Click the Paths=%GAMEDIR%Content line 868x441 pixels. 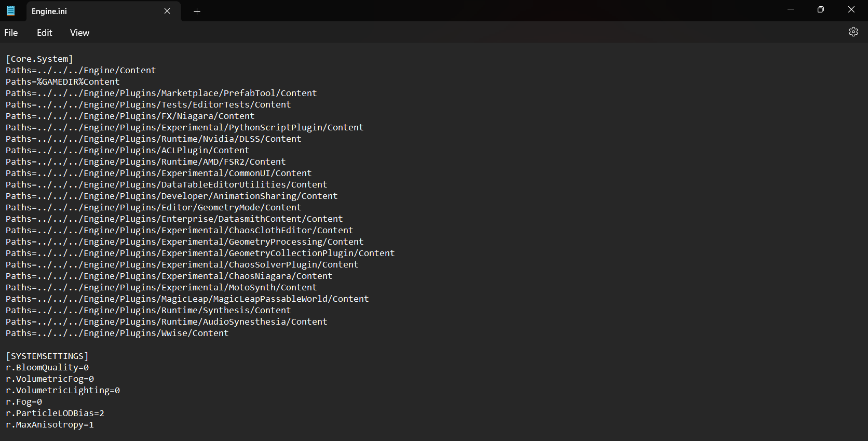coord(62,82)
